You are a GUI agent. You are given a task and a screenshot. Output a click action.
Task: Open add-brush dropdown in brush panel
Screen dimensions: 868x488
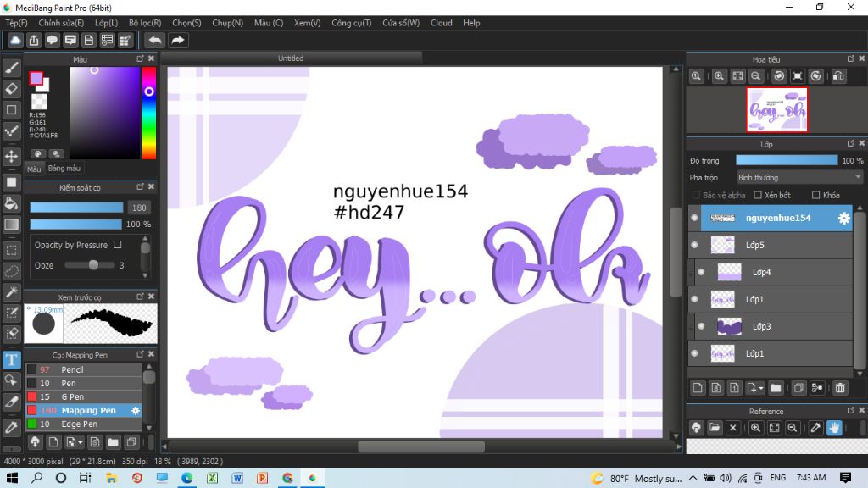point(81,442)
